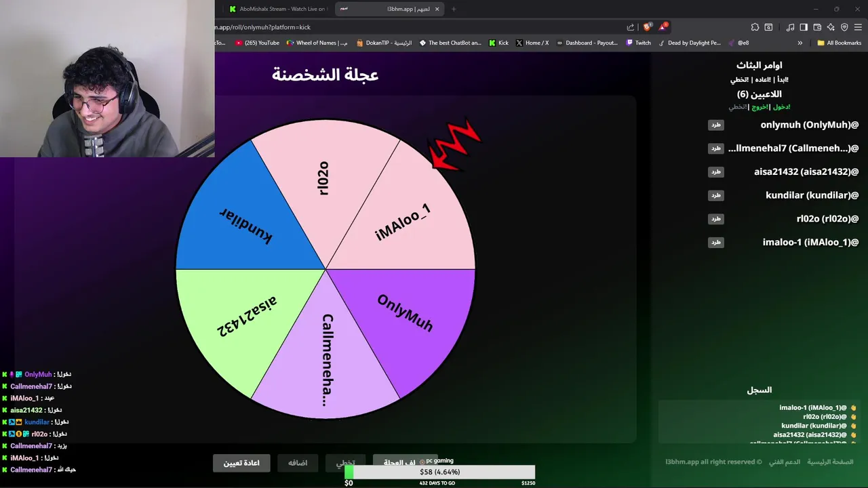Open Brave Shields lion icon

(x=647, y=27)
